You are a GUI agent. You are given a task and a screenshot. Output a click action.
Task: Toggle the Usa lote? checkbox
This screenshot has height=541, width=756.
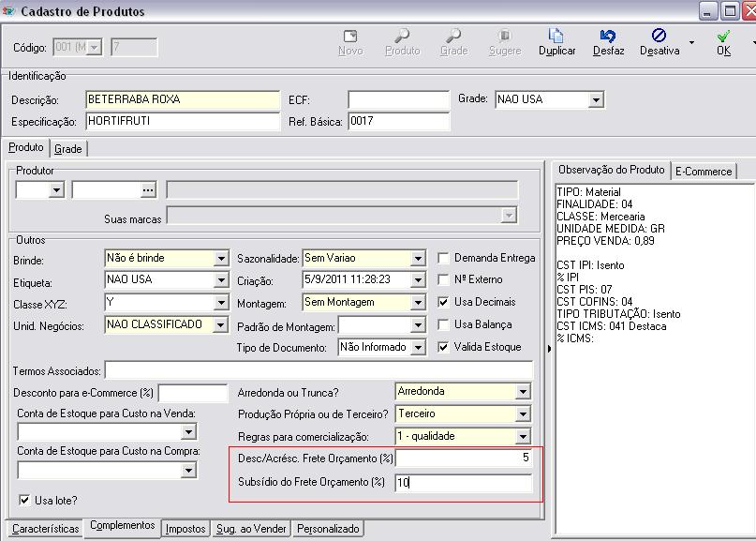[x=25, y=501]
